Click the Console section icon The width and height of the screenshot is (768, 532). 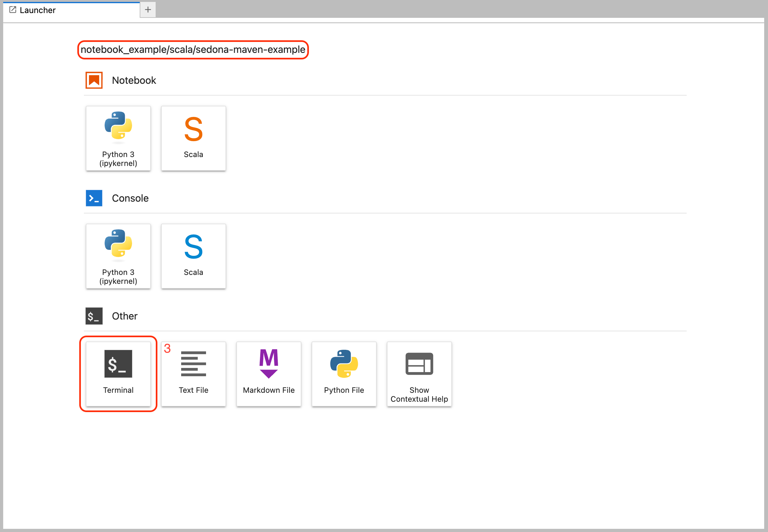pos(94,198)
